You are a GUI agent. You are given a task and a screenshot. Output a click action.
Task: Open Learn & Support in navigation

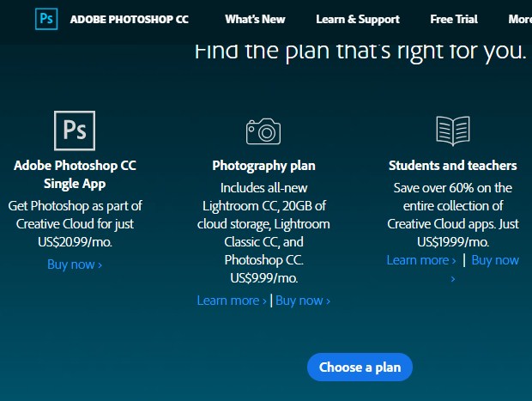pyautogui.click(x=358, y=20)
